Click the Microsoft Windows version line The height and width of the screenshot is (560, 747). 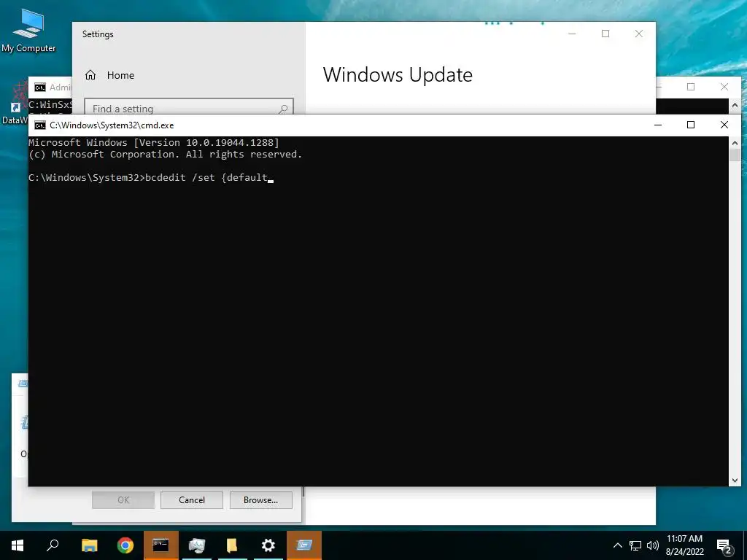154,142
